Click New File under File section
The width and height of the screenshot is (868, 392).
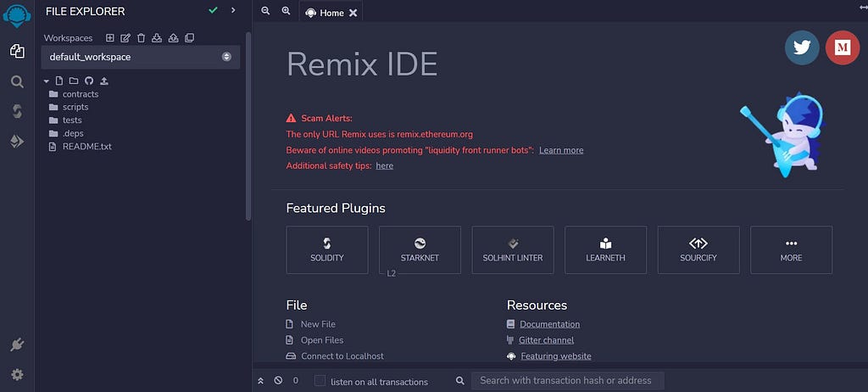318,324
